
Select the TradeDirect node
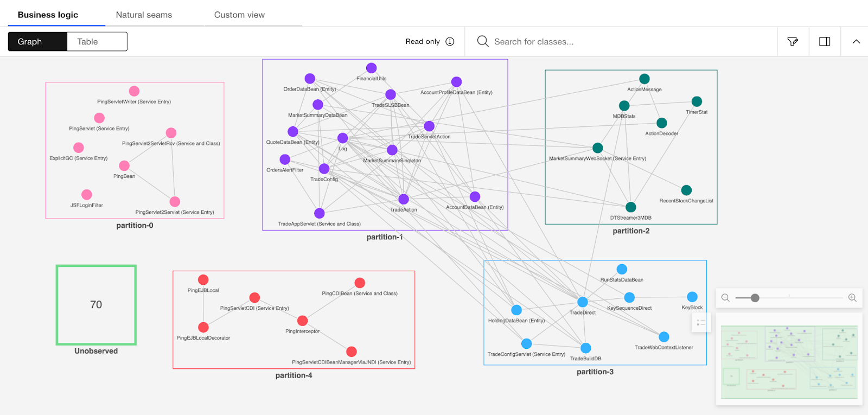583,302
